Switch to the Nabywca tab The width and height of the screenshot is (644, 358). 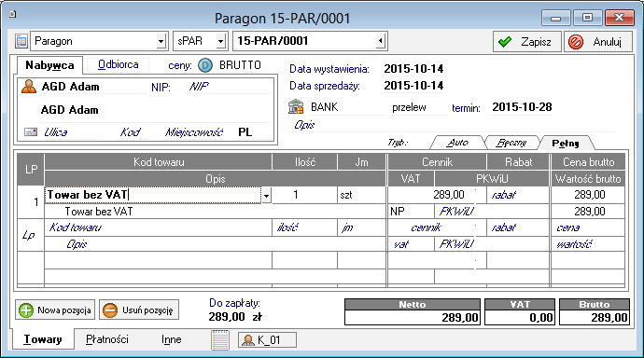pyautogui.click(x=49, y=65)
